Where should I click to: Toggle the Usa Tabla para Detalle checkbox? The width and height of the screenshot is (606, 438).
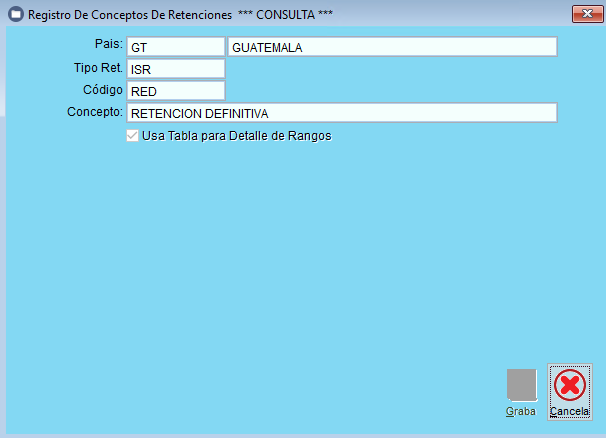tap(133, 135)
